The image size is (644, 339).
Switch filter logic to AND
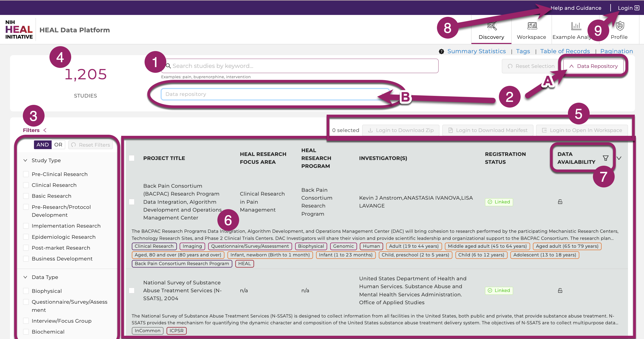coord(43,145)
